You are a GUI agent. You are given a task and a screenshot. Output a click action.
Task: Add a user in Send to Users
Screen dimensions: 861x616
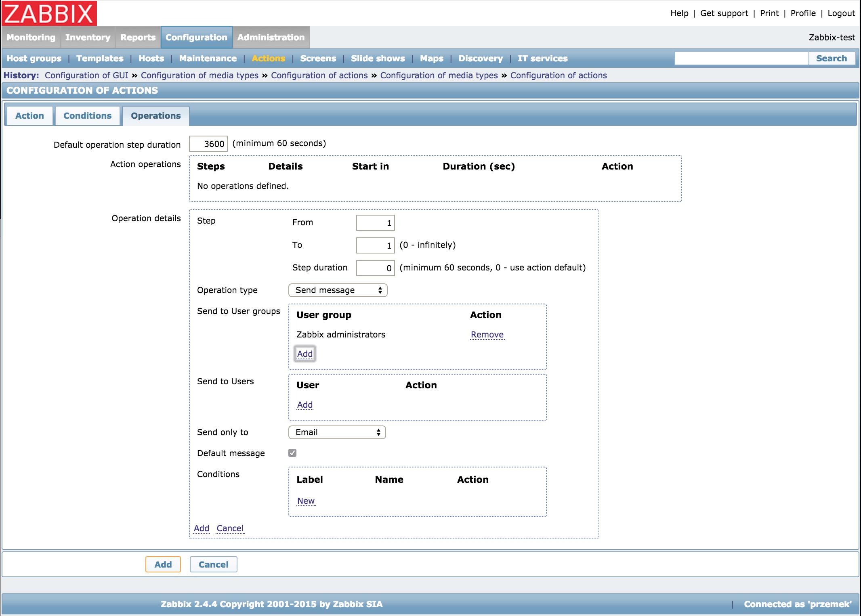pyautogui.click(x=305, y=405)
